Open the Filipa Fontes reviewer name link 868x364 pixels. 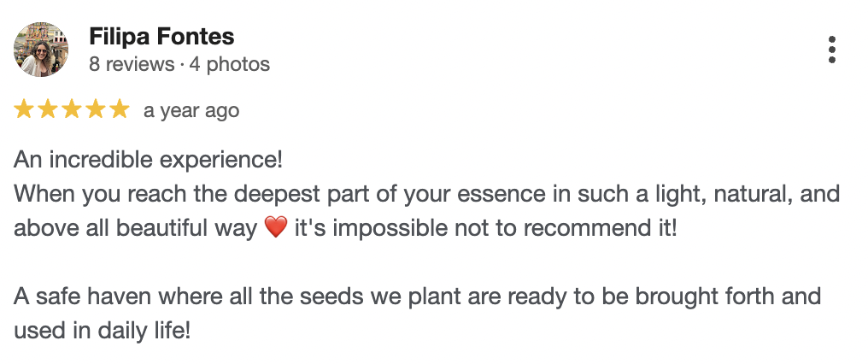(161, 37)
